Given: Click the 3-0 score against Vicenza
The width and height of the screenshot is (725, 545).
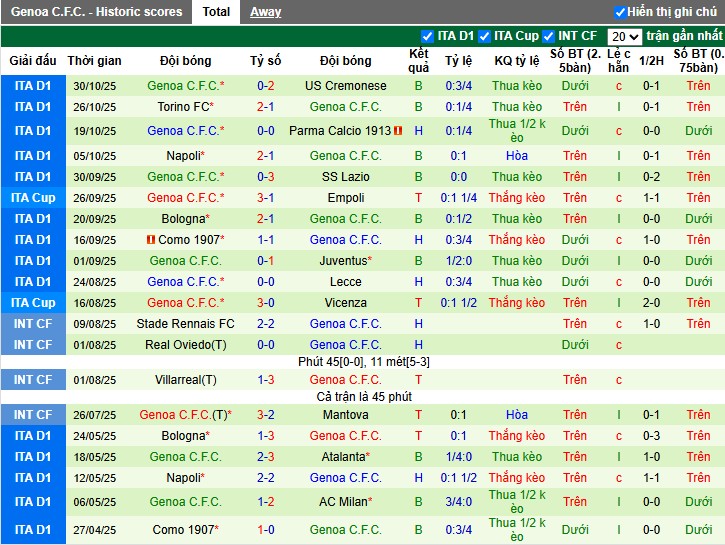Looking at the screenshot, I should pos(265,303).
